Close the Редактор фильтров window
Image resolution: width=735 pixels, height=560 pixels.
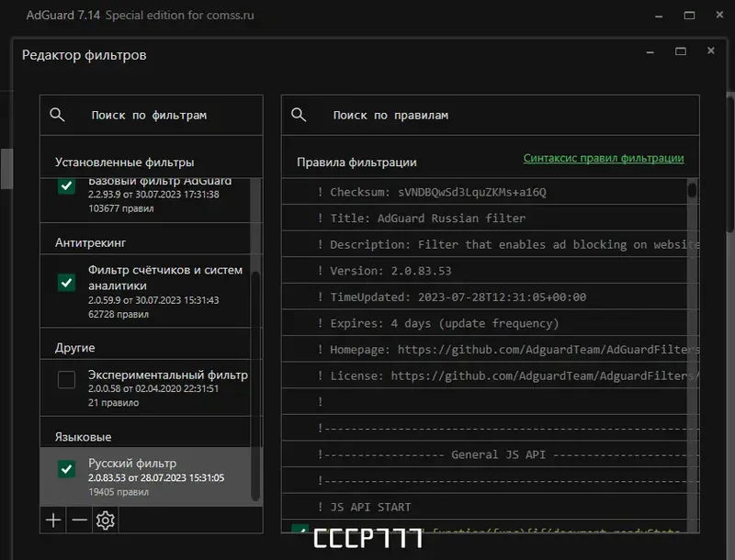pyautogui.click(x=711, y=50)
